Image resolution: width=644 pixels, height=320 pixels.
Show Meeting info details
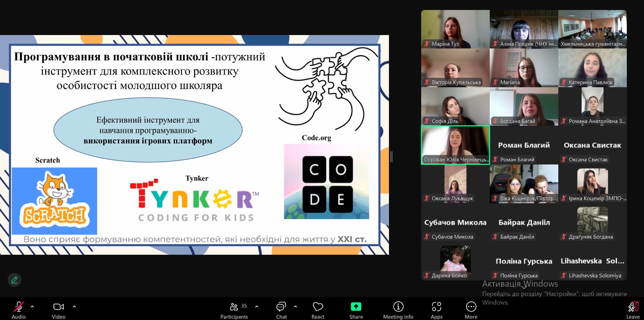click(x=398, y=310)
